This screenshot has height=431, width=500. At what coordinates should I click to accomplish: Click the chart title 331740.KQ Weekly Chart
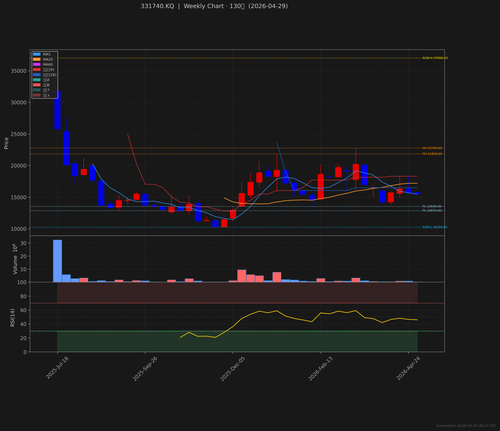point(214,6)
